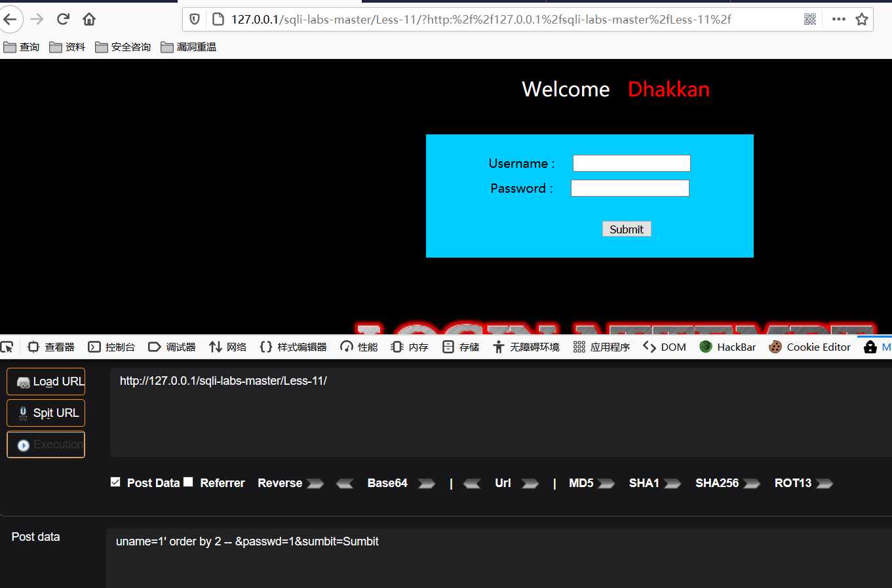Viewport: 892px width, 588px height.
Task: Go forward with the browser forward arrow
Action: [x=37, y=19]
